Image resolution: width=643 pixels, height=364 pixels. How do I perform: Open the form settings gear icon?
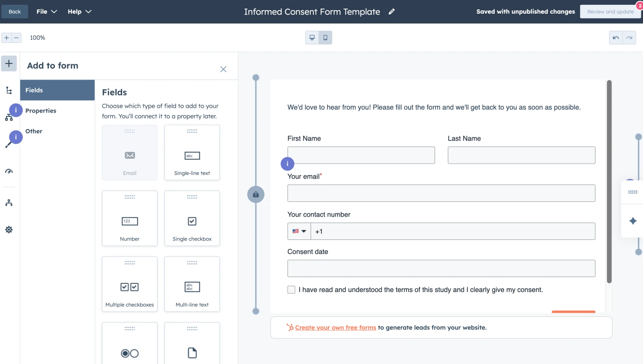(x=9, y=230)
